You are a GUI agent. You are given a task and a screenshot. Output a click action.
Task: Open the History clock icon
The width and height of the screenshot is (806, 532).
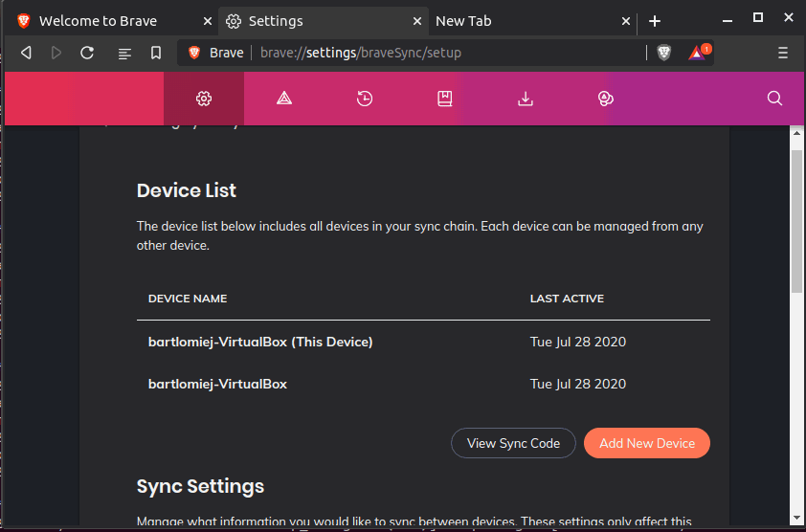[x=365, y=99]
